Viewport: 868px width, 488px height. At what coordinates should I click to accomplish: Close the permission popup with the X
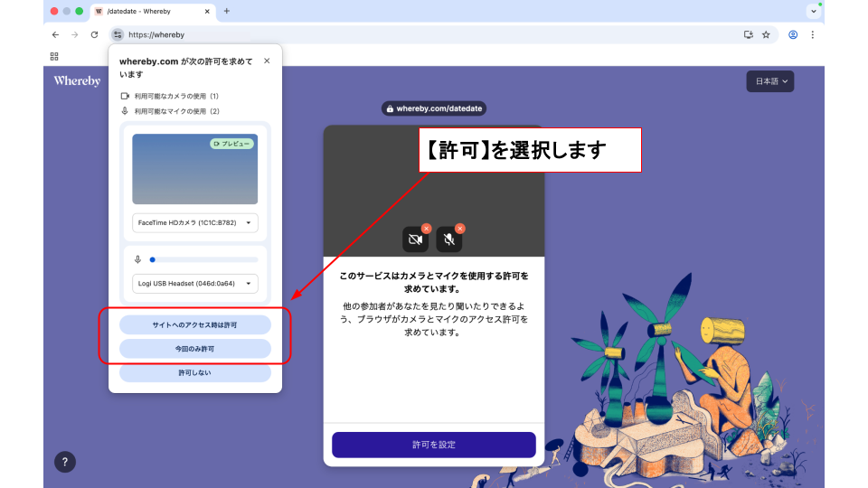(267, 61)
